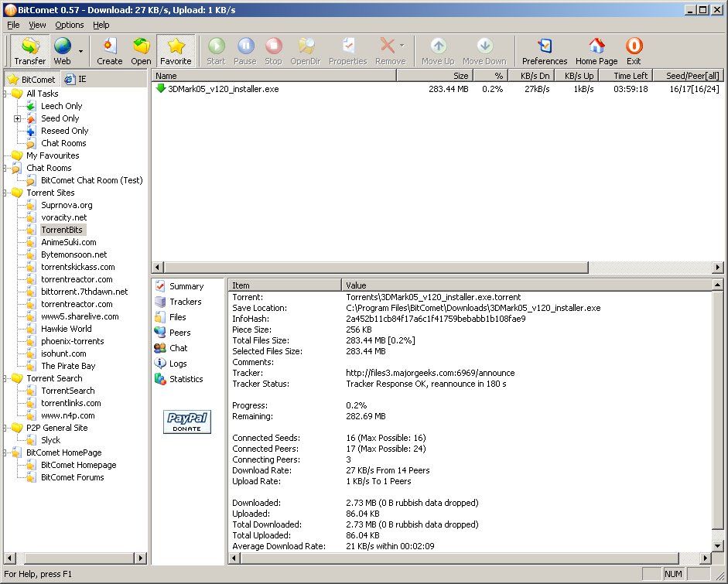Sort the task list by Size column

coord(435,76)
